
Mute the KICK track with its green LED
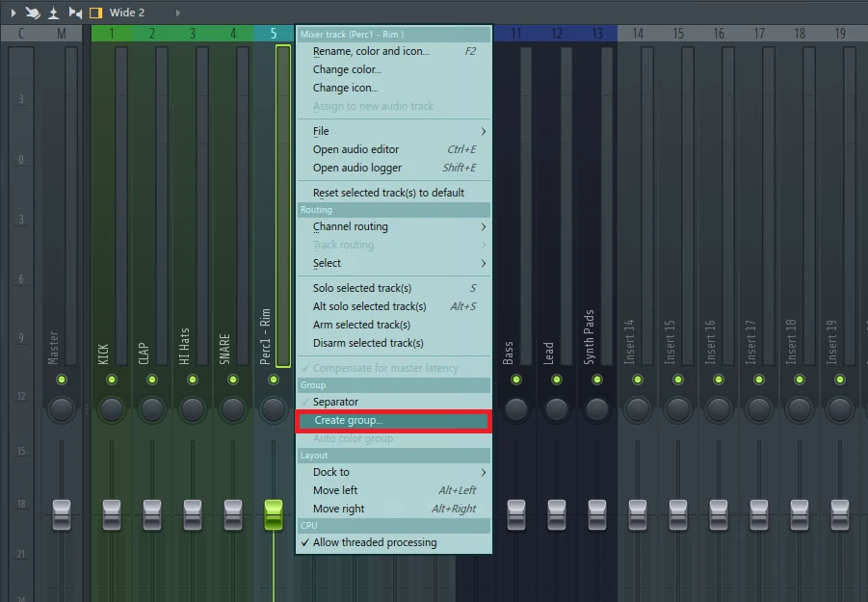pos(112,380)
